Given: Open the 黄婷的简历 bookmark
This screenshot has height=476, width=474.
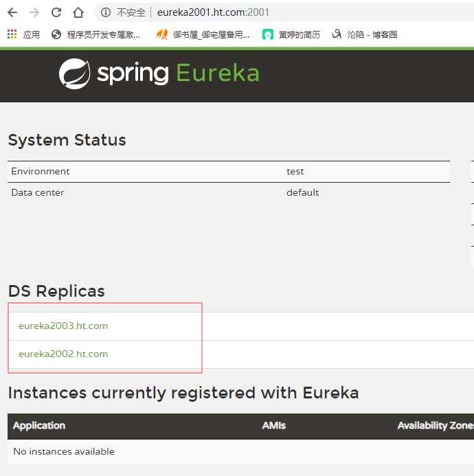Looking at the screenshot, I should point(291,34).
